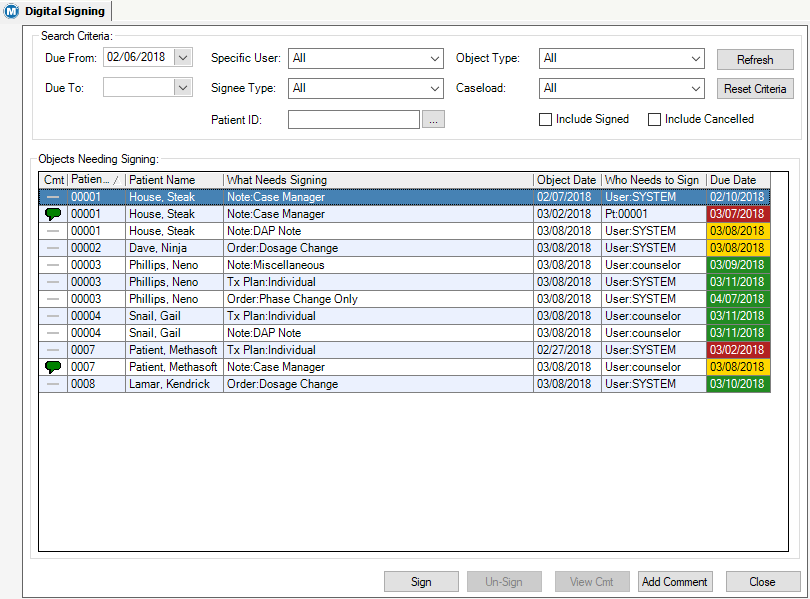The image size is (810, 599).
Task: Enable the Include Signed checkbox
Action: (x=546, y=119)
